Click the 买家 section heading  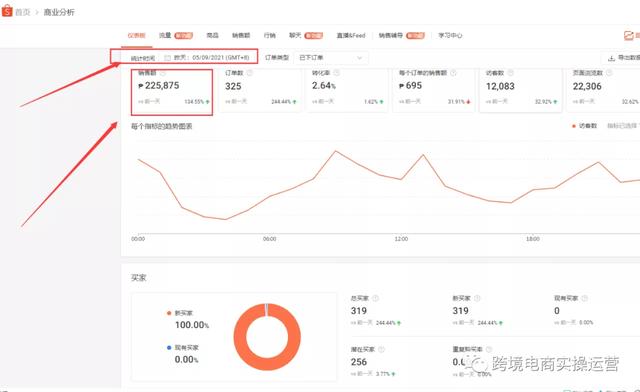(x=138, y=278)
